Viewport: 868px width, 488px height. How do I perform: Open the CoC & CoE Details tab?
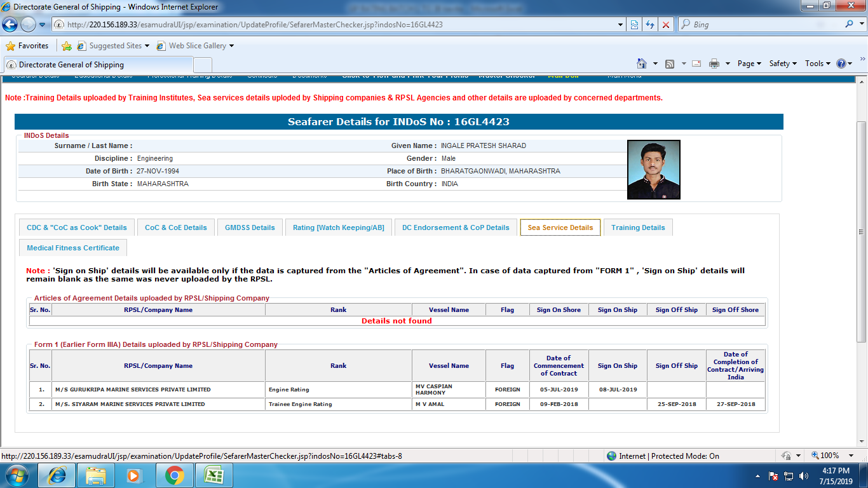pyautogui.click(x=176, y=227)
